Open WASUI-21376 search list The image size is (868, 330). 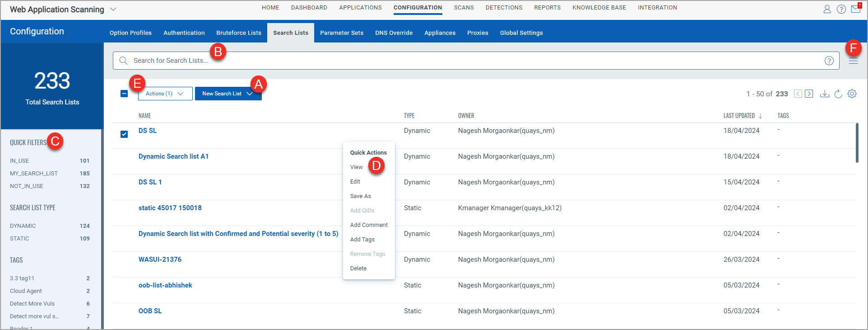click(x=160, y=259)
